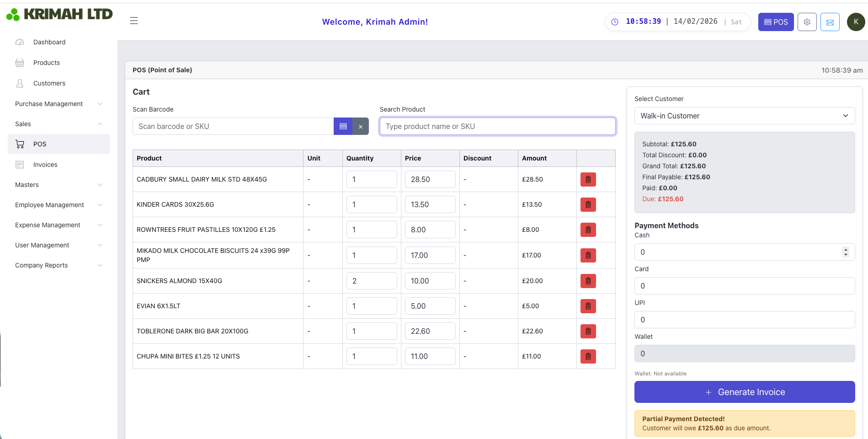Click the barcode scanner icon in Scan Barcode field
Screen dimensions: 868x439
click(x=343, y=126)
